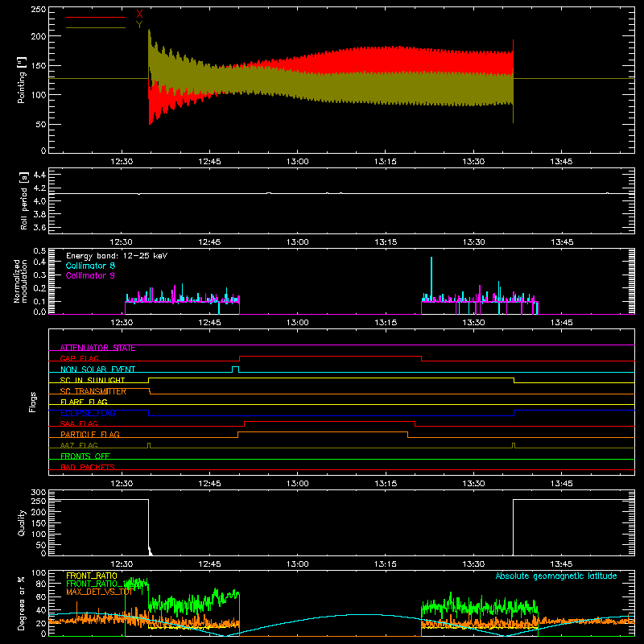Click the olive Y legend line sample

point(96,27)
